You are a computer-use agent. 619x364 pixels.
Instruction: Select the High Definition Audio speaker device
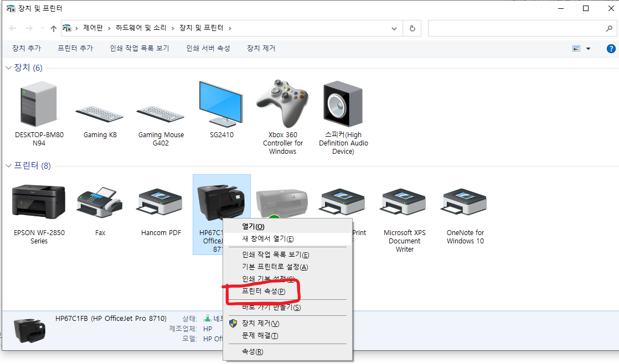343,103
